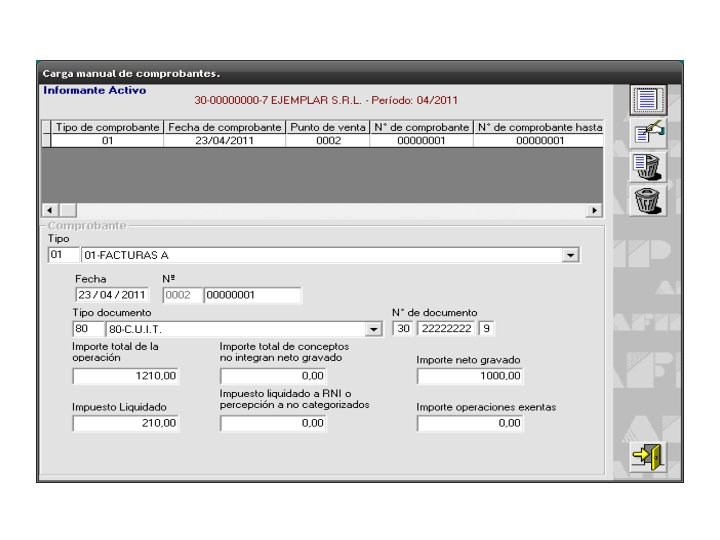
Task: Open the Tipo documento 80-C.U.I.T. dropdown
Action: 373,329
